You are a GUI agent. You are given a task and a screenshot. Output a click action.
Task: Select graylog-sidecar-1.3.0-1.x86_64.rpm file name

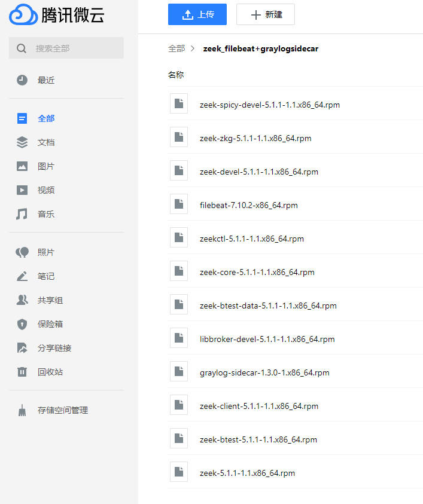(264, 372)
